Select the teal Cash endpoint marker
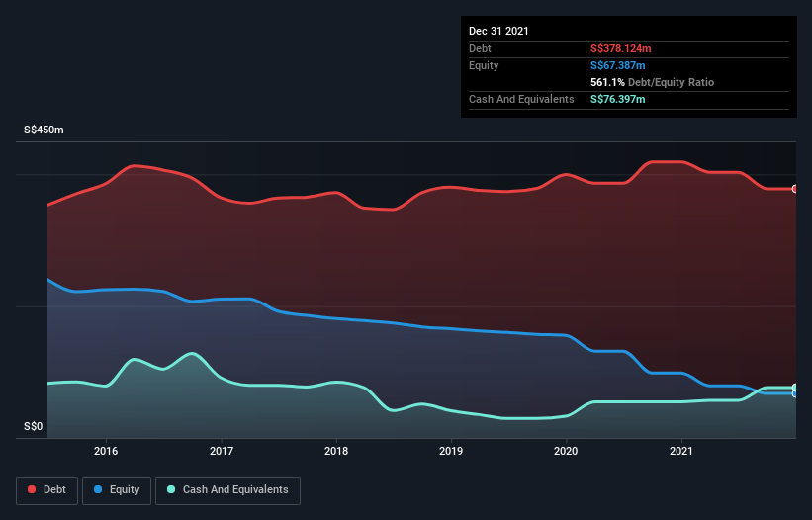Viewport: 812px width, 520px height. pos(795,388)
